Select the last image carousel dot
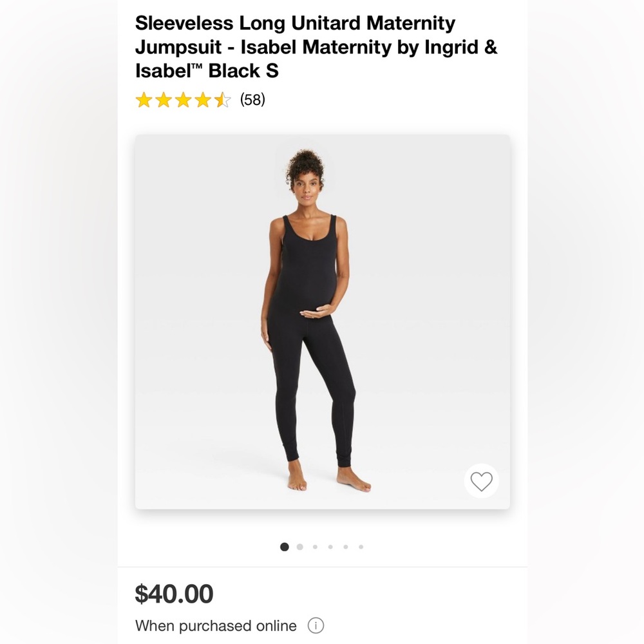This screenshot has height=644, width=644. point(361,547)
